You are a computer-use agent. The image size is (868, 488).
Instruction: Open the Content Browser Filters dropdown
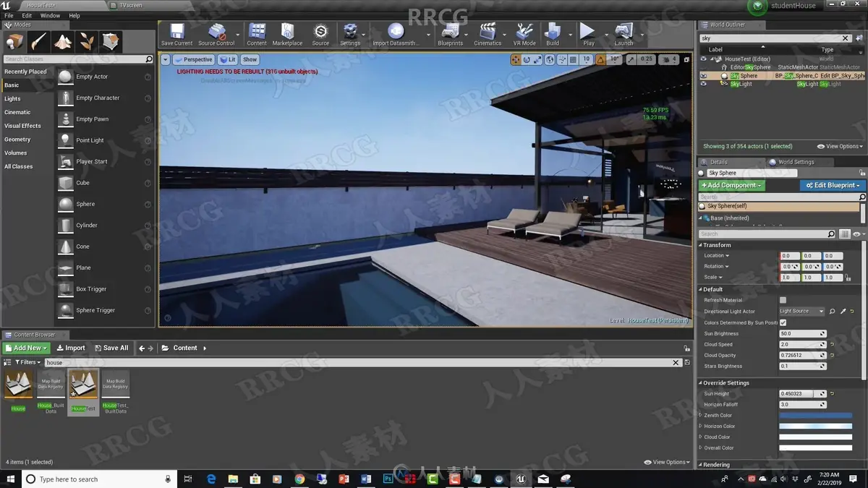tap(27, 362)
